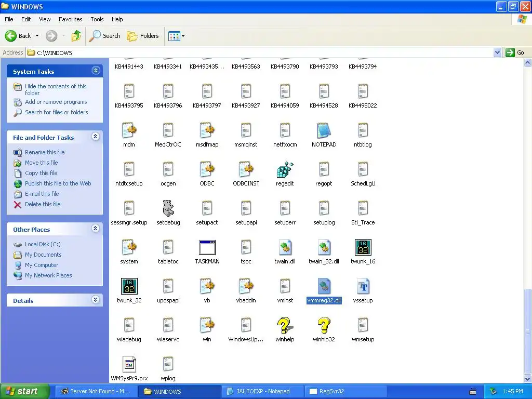Open the Favorites menu

pos(70,19)
